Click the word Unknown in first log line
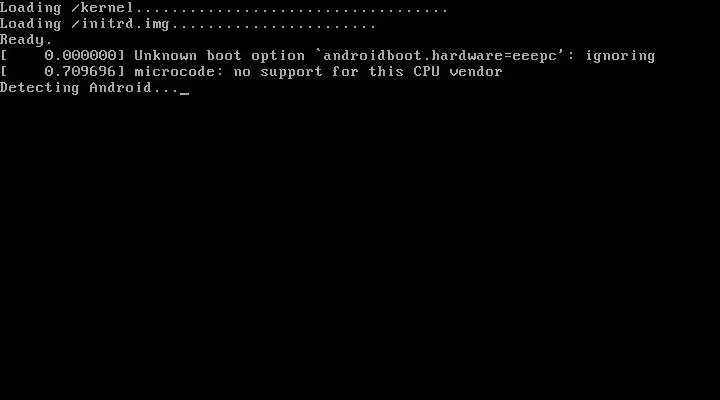This screenshot has width=720, height=400. pos(165,56)
